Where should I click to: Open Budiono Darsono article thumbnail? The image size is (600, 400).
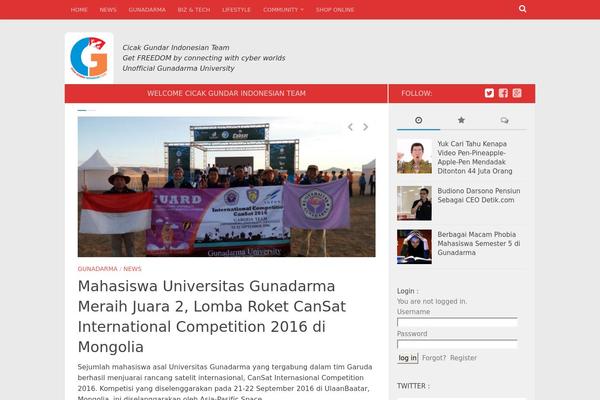click(x=414, y=203)
